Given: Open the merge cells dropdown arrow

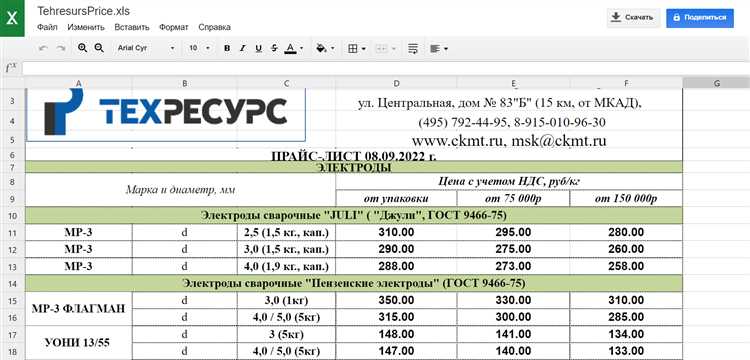Looking at the screenshot, I should [394, 48].
